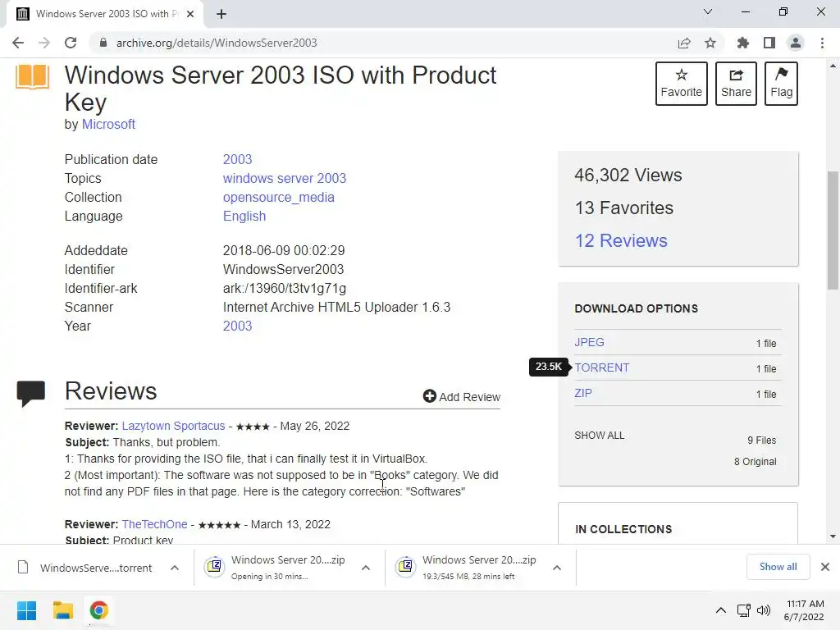
Task: Open the network tray icon
Action: pyautogui.click(x=743, y=610)
